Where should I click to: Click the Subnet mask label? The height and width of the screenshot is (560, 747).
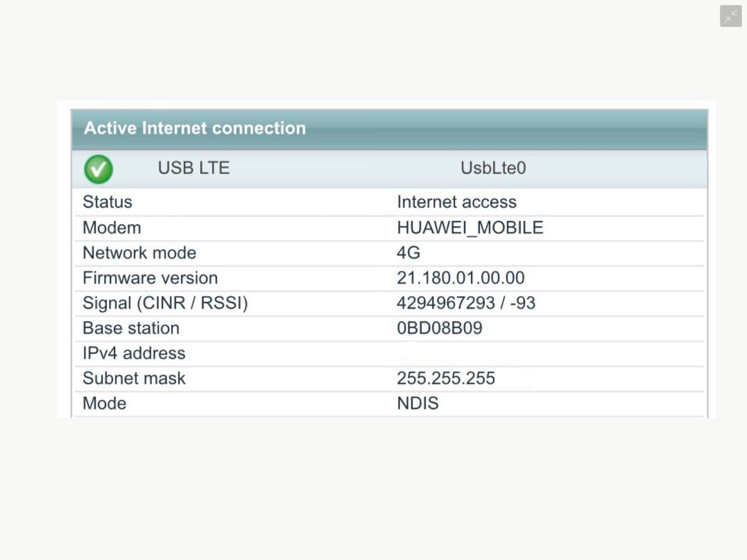[134, 378]
